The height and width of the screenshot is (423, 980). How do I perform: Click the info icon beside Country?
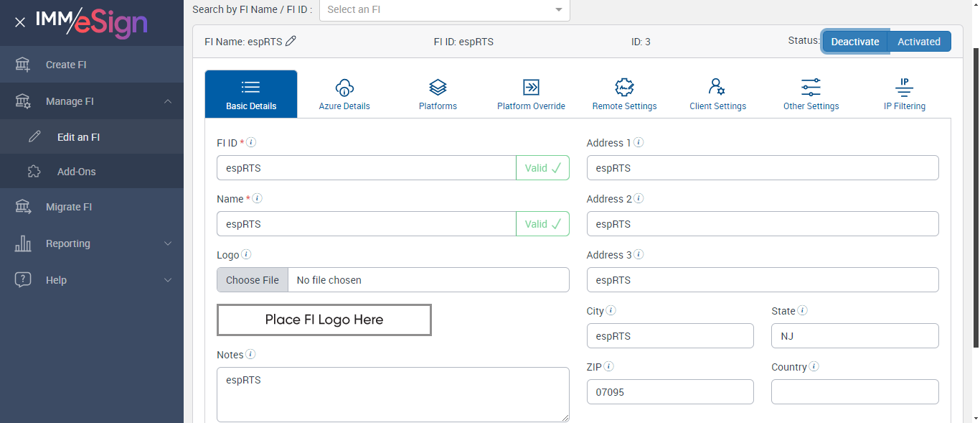[814, 366]
